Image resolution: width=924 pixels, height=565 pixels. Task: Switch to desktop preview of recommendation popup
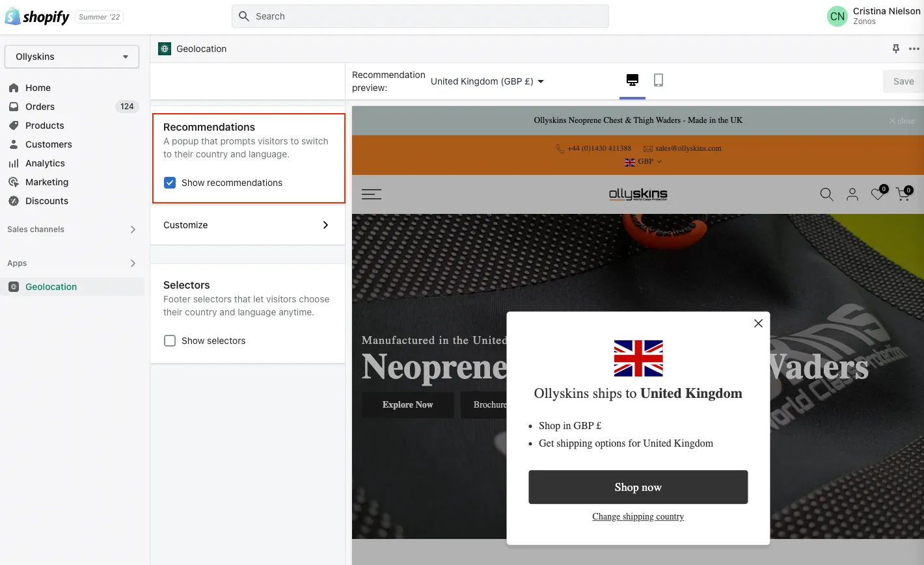(x=632, y=79)
